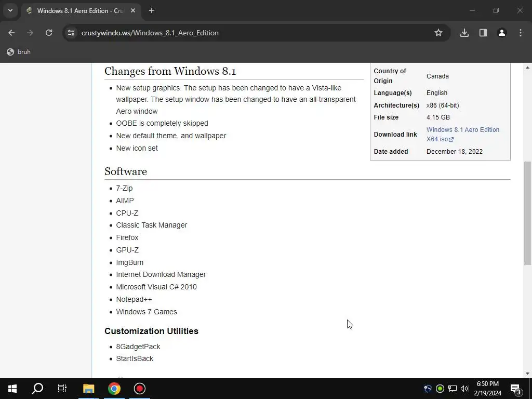This screenshot has height=399, width=532.
Task: Click the 'Classic Task Manager' list item
Action: pos(152,225)
